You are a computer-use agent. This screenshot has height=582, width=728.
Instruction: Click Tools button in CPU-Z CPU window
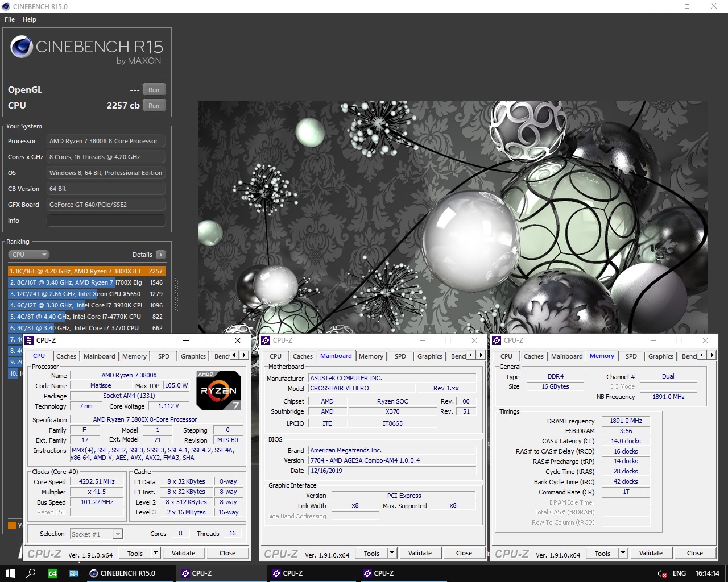click(135, 553)
